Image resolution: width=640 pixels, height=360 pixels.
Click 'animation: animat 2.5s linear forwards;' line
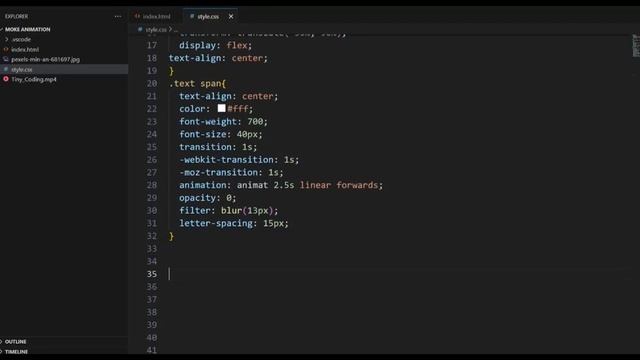pyautogui.click(x=281, y=185)
